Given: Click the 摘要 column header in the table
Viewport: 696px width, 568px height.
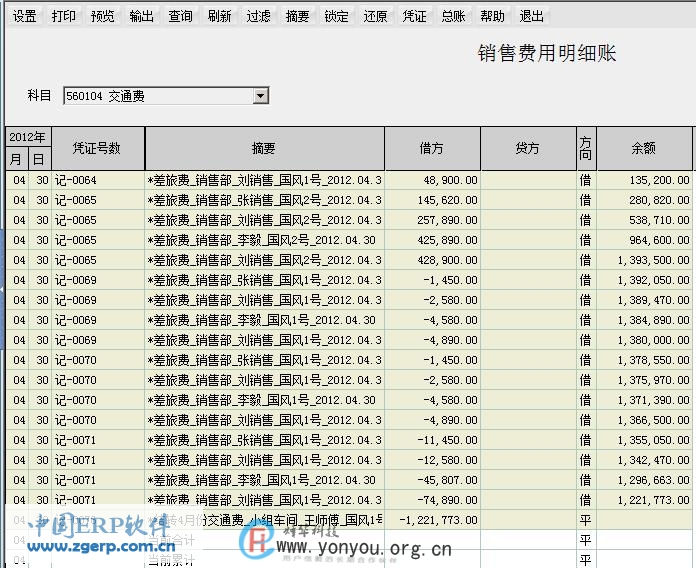Looking at the screenshot, I should pyautogui.click(x=264, y=148).
